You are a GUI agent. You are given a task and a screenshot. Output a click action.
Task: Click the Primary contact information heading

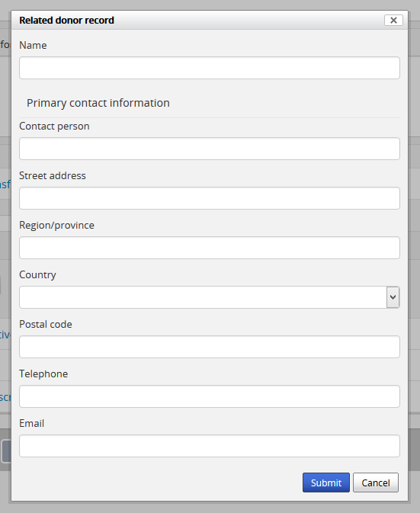tap(98, 103)
